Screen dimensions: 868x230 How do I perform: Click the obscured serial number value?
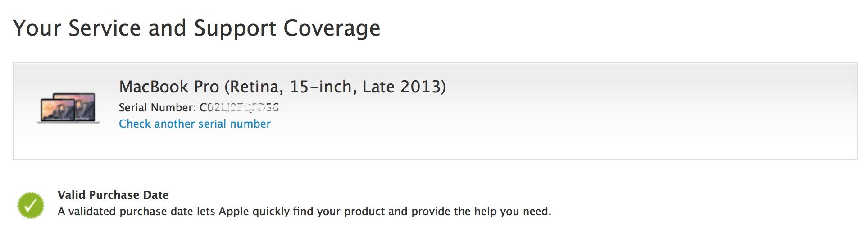click(239, 108)
